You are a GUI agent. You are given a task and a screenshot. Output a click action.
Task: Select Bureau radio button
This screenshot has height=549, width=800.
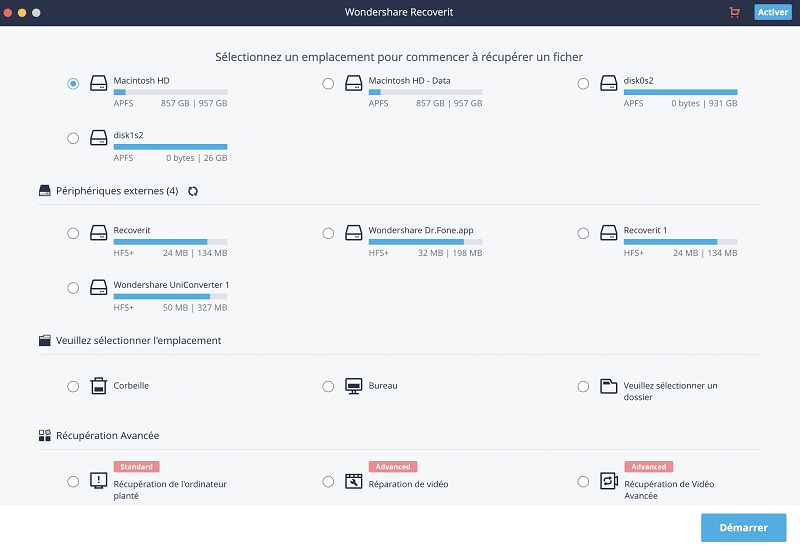tap(328, 386)
